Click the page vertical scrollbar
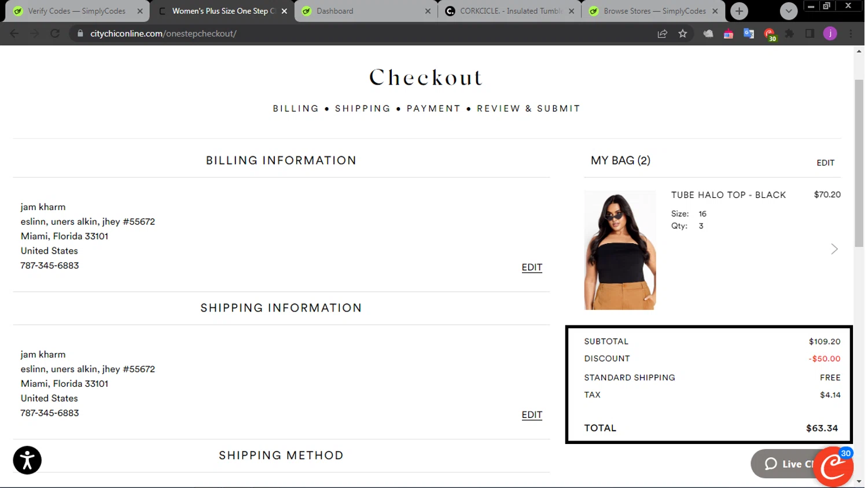The width and height of the screenshot is (868, 488). coord(859,163)
